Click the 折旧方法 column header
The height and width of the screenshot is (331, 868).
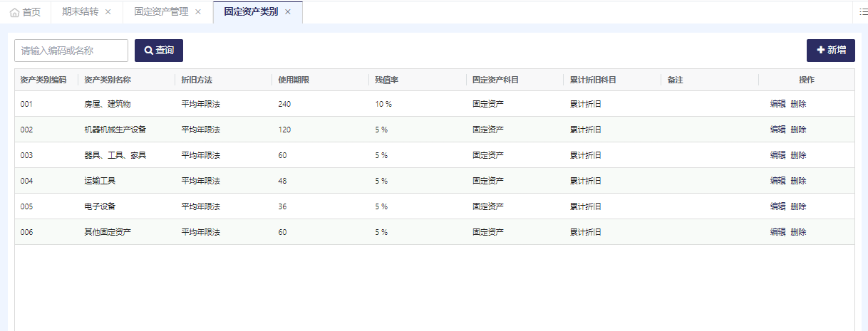click(x=197, y=80)
